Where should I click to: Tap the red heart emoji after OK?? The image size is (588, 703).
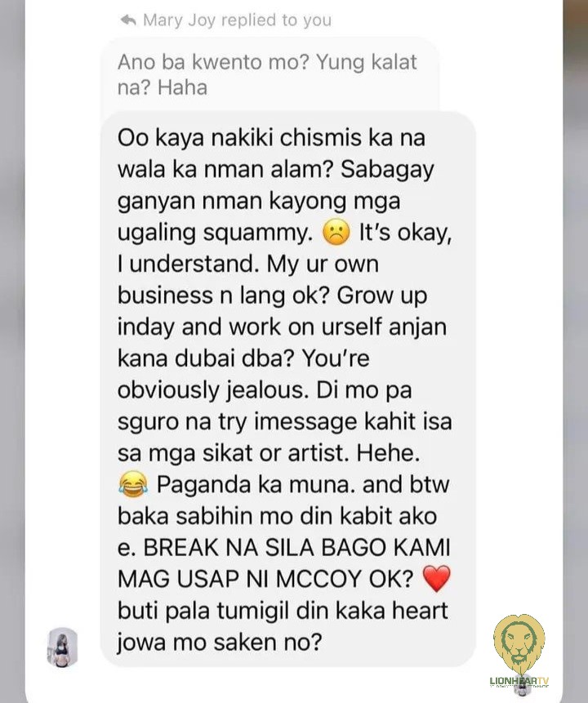click(436, 579)
